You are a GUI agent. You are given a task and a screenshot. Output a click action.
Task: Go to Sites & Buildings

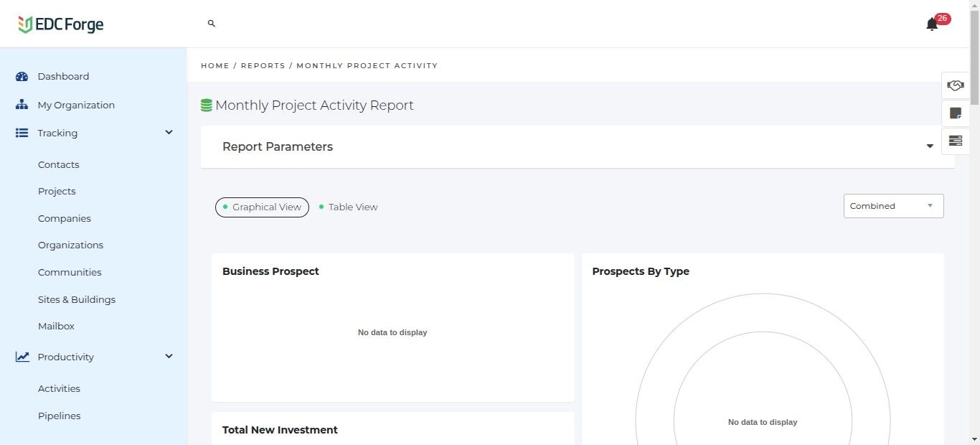[77, 299]
